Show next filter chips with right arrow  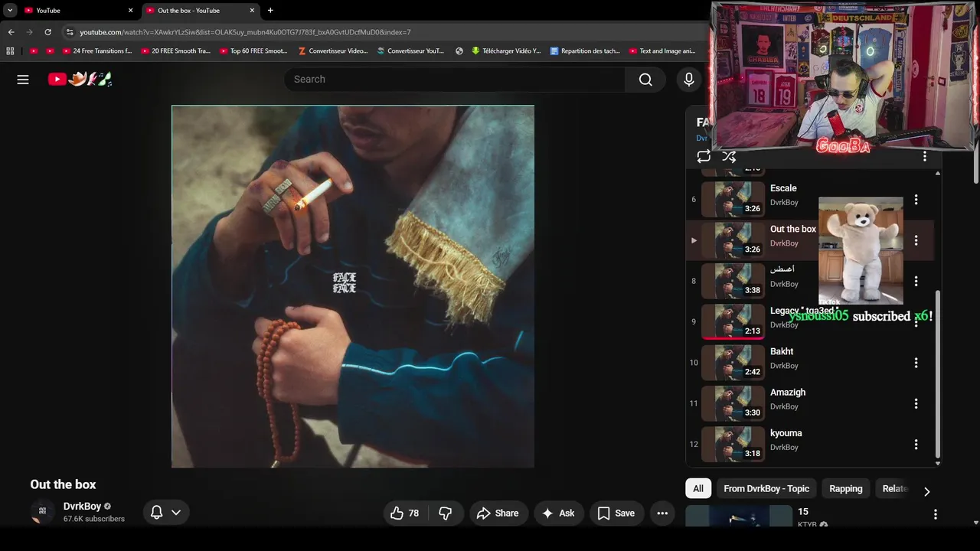[926, 491]
